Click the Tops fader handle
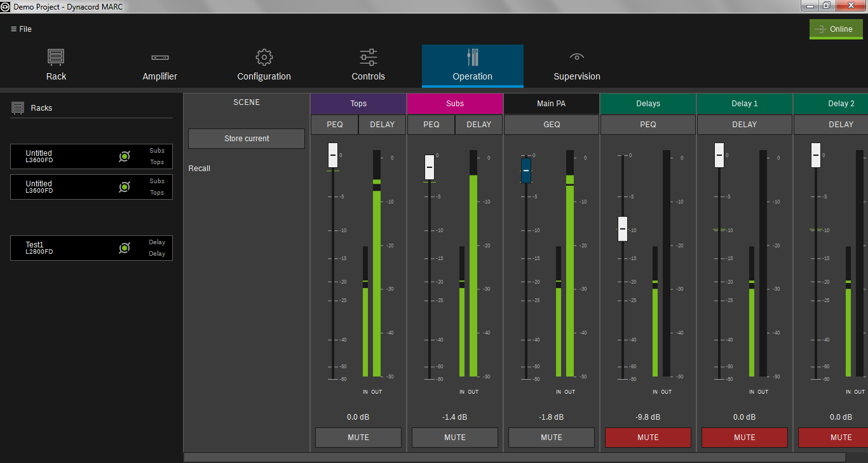This screenshot has height=463, width=868. (x=333, y=155)
